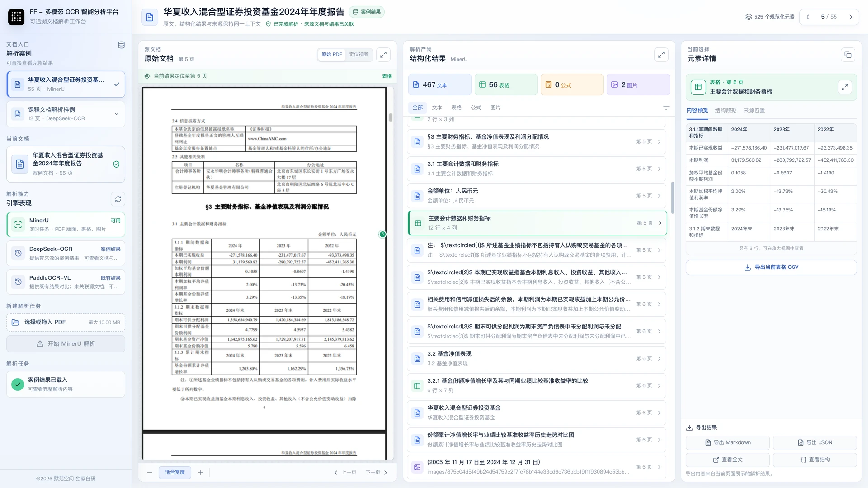This screenshot has height=488, width=868.
Task: Click the FF app logo icon
Action: coord(16,17)
